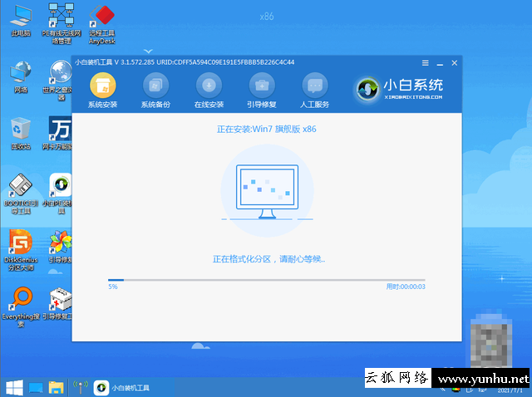Launch DiskGenius分区大师 desktop icon

[x=21, y=250]
